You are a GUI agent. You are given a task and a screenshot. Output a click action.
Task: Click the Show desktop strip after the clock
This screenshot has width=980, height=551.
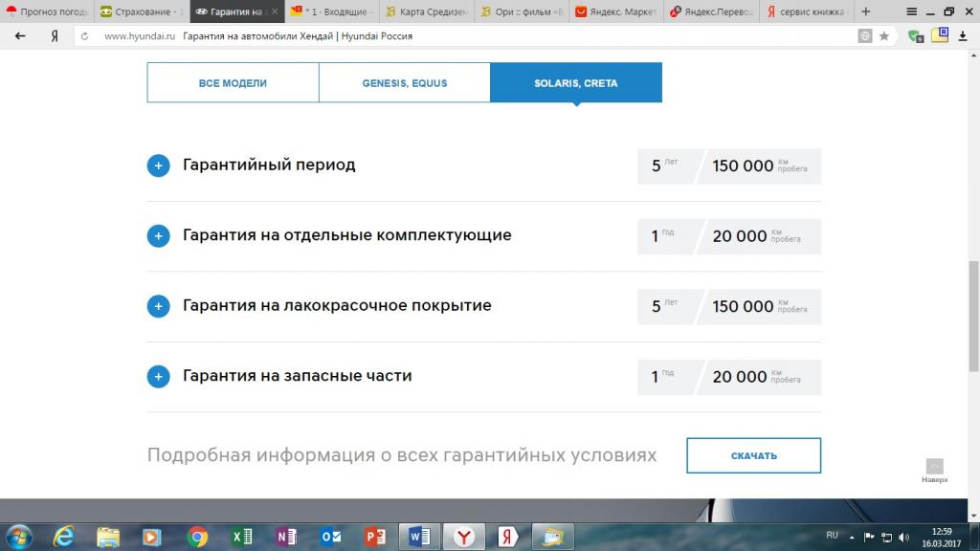point(975,537)
